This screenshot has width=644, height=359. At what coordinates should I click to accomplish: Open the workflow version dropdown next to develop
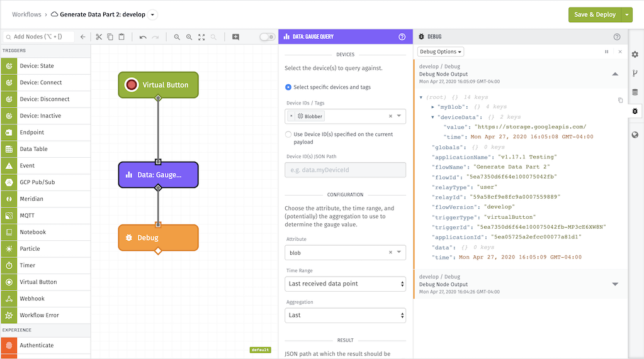pos(152,14)
